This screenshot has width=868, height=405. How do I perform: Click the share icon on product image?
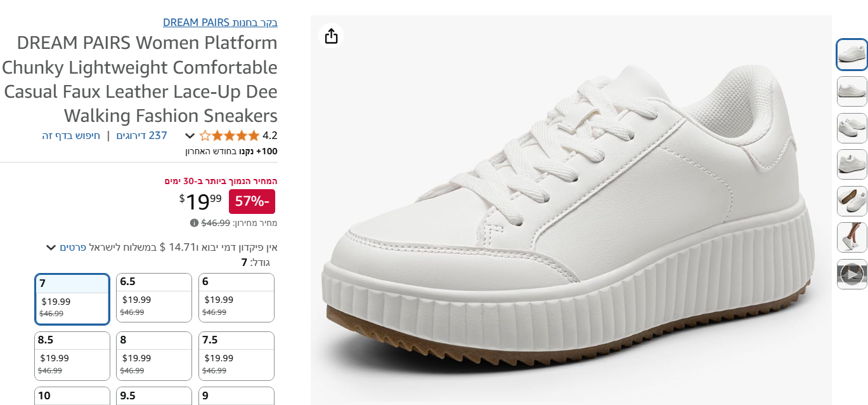(331, 36)
